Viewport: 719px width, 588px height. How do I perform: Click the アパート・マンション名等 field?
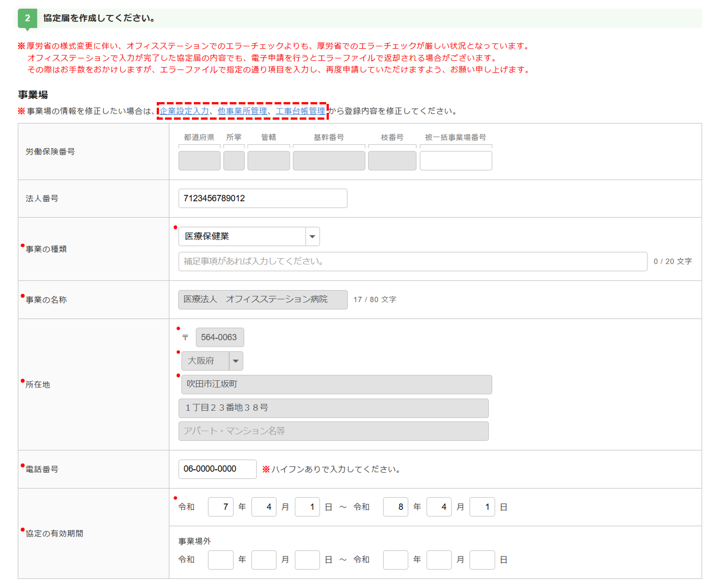tap(333, 431)
